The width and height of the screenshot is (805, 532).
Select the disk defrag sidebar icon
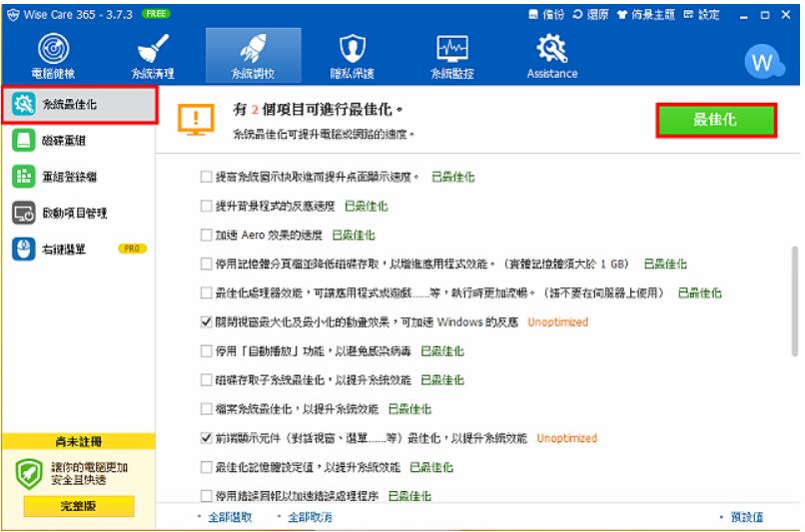(23, 141)
